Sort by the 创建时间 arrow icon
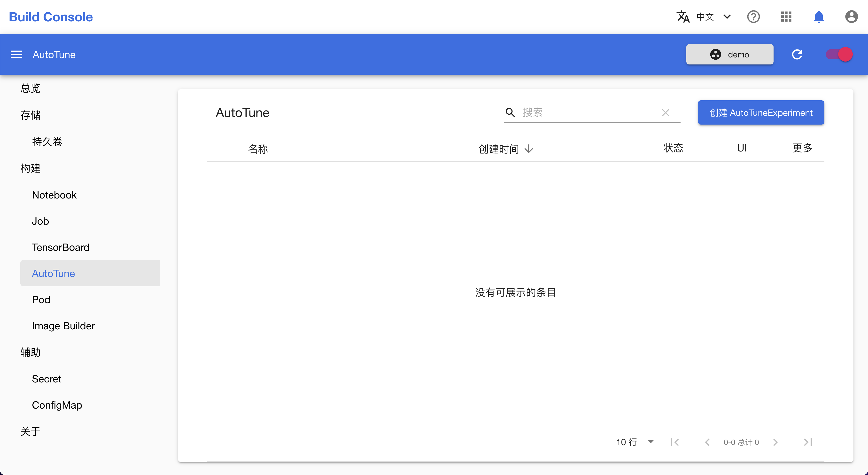This screenshot has width=868, height=475. click(529, 149)
